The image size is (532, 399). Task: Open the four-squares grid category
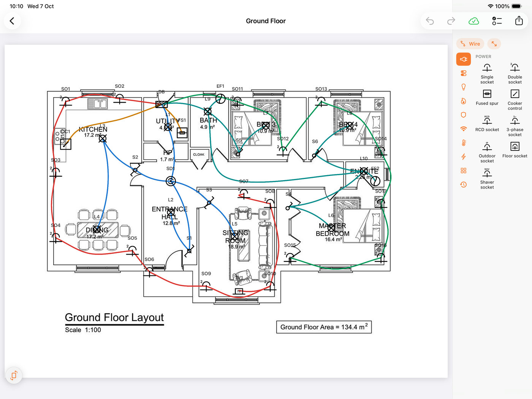pos(464,171)
